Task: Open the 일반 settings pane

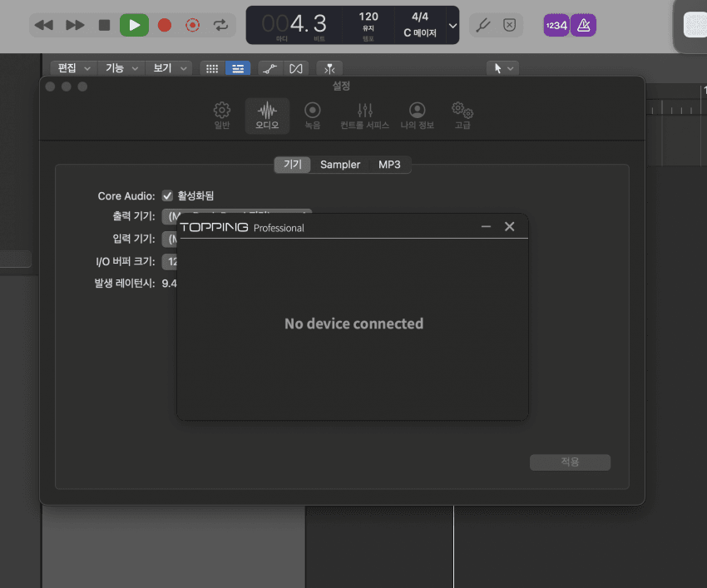Action: (221, 116)
